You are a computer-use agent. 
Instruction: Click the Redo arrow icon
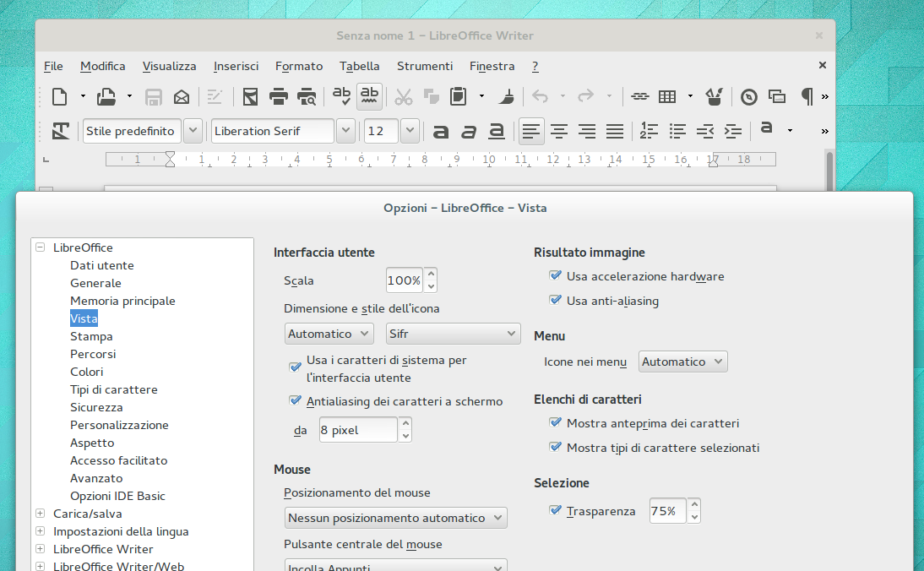(586, 96)
